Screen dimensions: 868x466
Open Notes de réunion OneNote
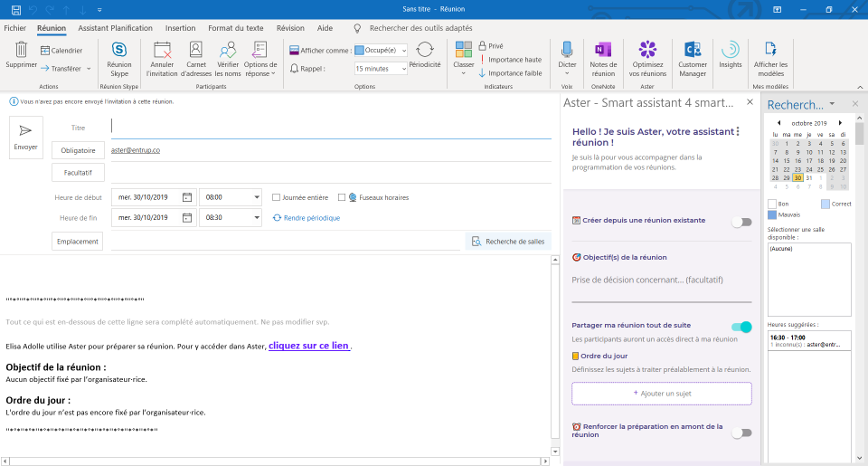click(x=603, y=60)
